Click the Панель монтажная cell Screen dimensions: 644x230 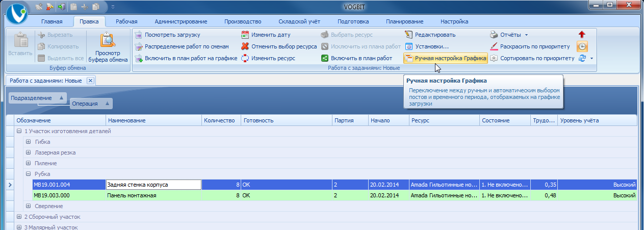coord(154,195)
